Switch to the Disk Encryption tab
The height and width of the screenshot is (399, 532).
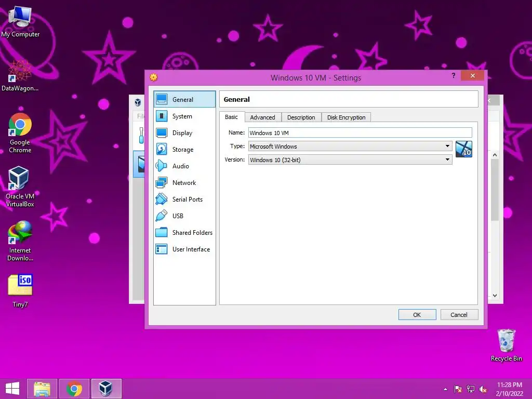pyautogui.click(x=347, y=117)
